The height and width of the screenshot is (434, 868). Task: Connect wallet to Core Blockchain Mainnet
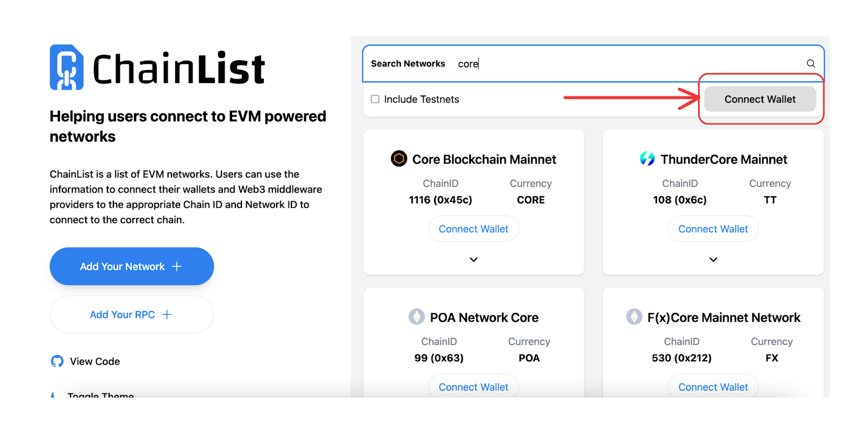click(x=474, y=229)
